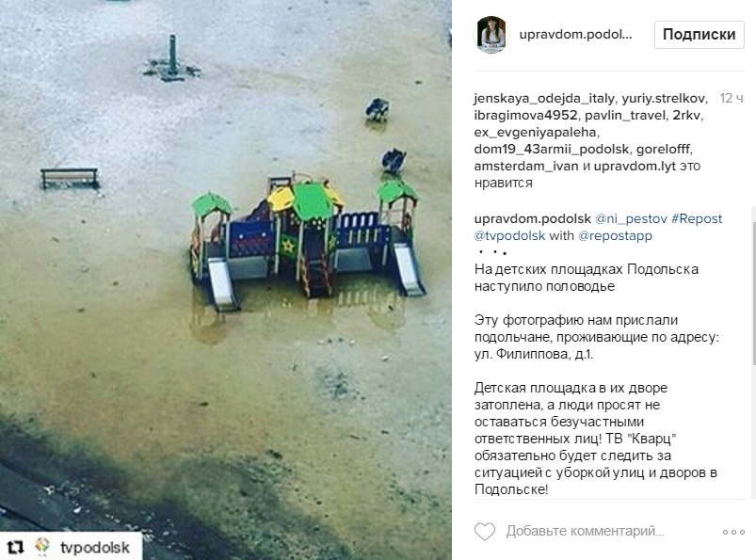The width and height of the screenshot is (756, 560).
Task: Toggle the Подписки following button
Action: 700,34
